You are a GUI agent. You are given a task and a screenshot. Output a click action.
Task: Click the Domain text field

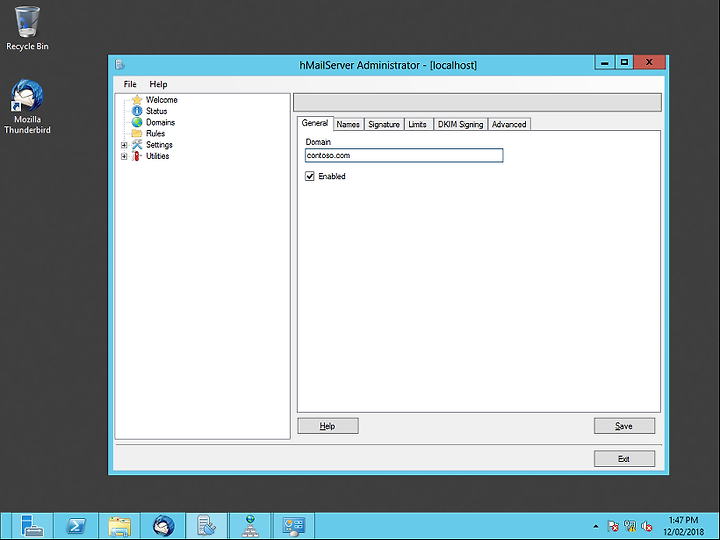tap(404, 156)
